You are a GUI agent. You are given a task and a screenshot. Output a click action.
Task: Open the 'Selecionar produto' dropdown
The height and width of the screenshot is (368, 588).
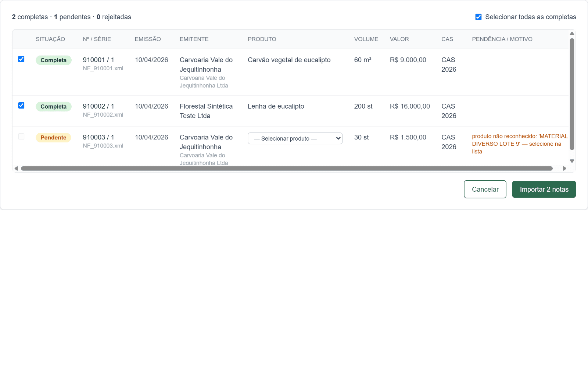[x=295, y=138]
